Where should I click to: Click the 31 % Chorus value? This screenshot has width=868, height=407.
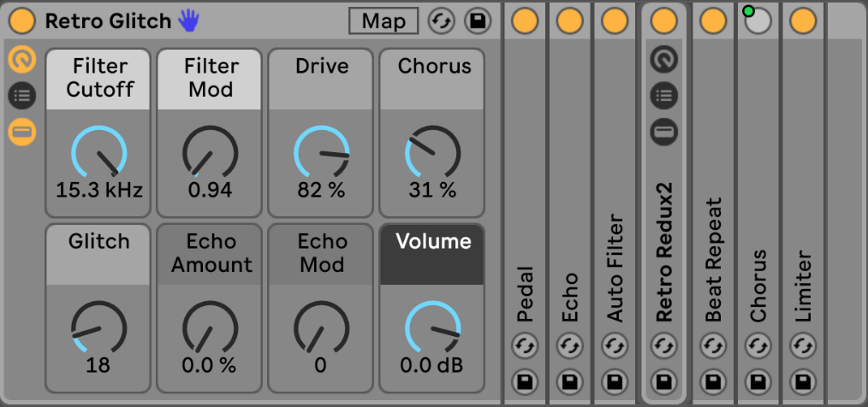(x=433, y=191)
